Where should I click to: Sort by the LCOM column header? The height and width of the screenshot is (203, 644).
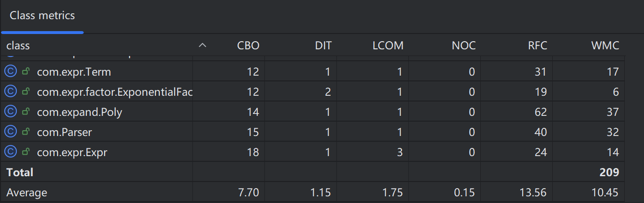pos(388,46)
